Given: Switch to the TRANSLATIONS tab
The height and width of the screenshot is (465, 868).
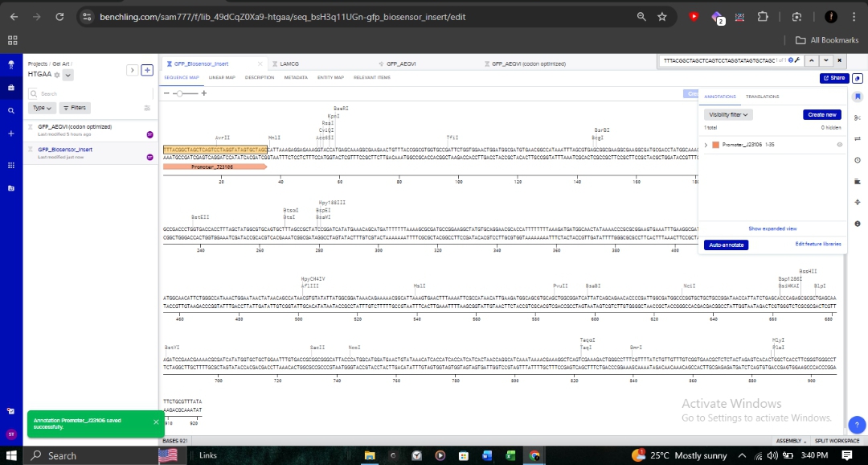Looking at the screenshot, I should (762, 97).
